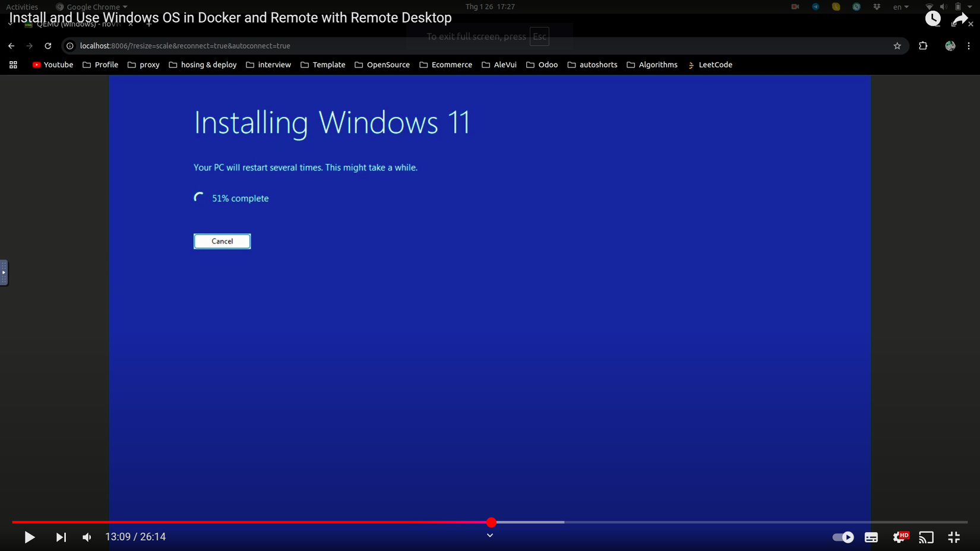The height and width of the screenshot is (551, 980).
Task: Skip to the next video
Action: point(60,537)
